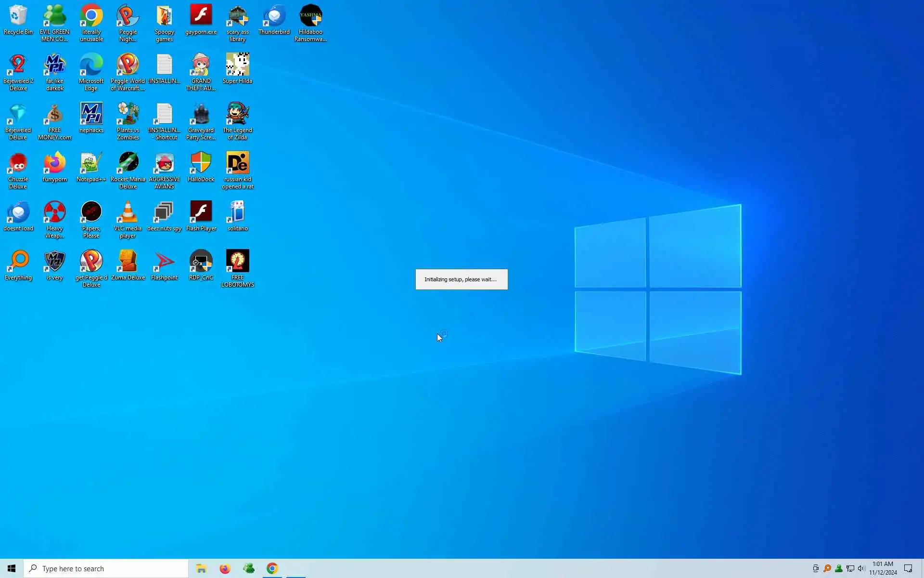Open the Windows Start menu
The width and height of the screenshot is (924, 578).
tap(12, 568)
